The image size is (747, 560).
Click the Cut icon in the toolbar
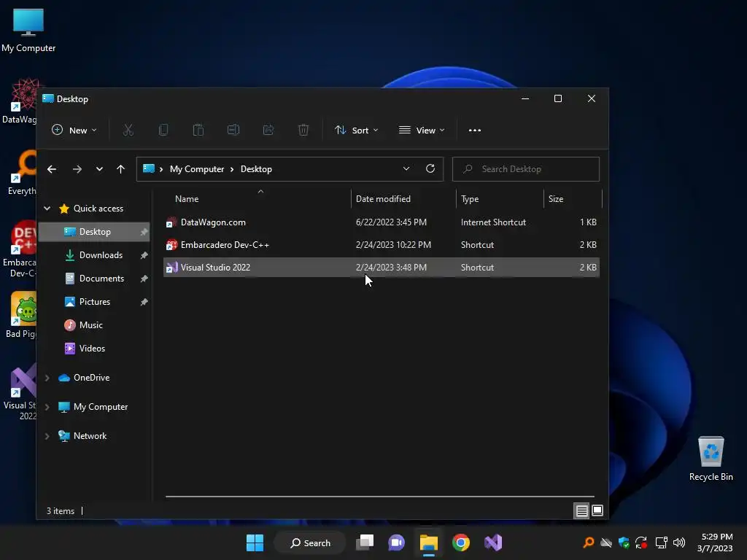[128, 130]
